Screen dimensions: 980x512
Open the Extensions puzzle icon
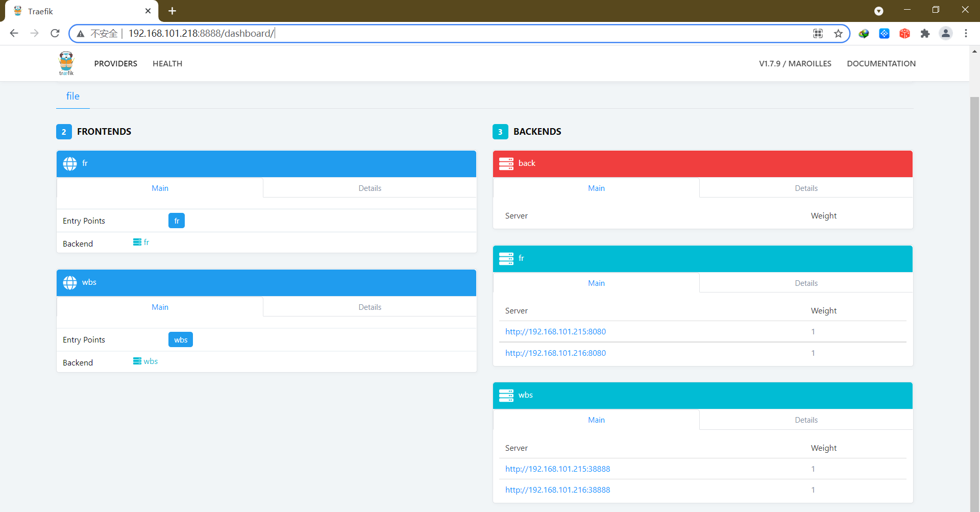[x=925, y=33]
